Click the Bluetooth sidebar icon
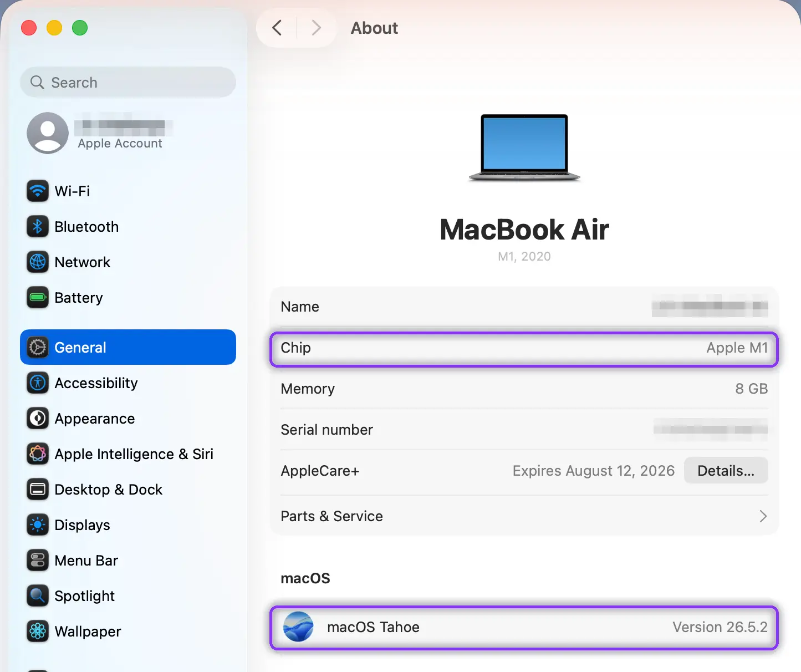The height and width of the screenshot is (672, 801). [38, 227]
